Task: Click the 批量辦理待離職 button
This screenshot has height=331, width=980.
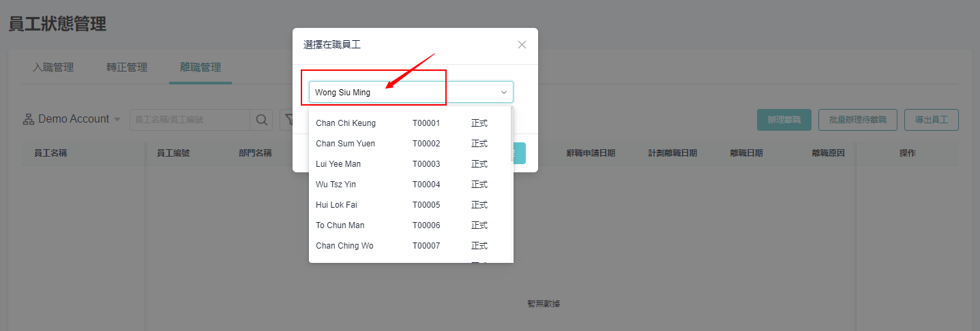Action: click(x=858, y=119)
